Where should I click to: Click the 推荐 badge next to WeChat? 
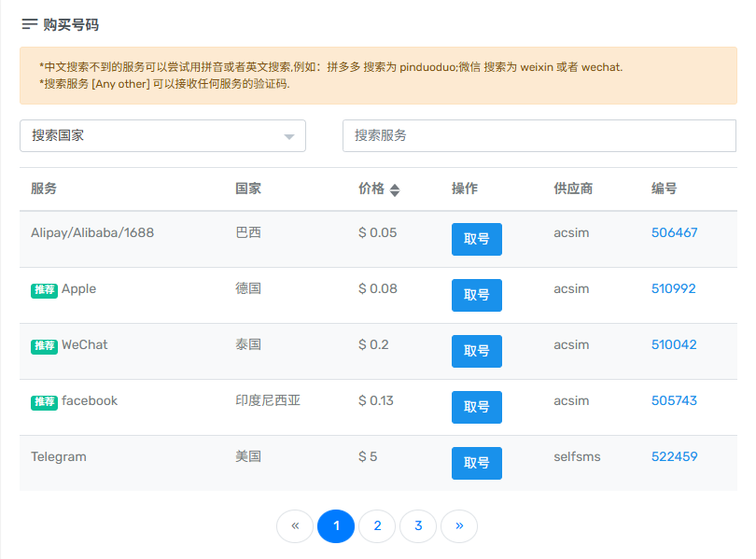click(x=44, y=345)
